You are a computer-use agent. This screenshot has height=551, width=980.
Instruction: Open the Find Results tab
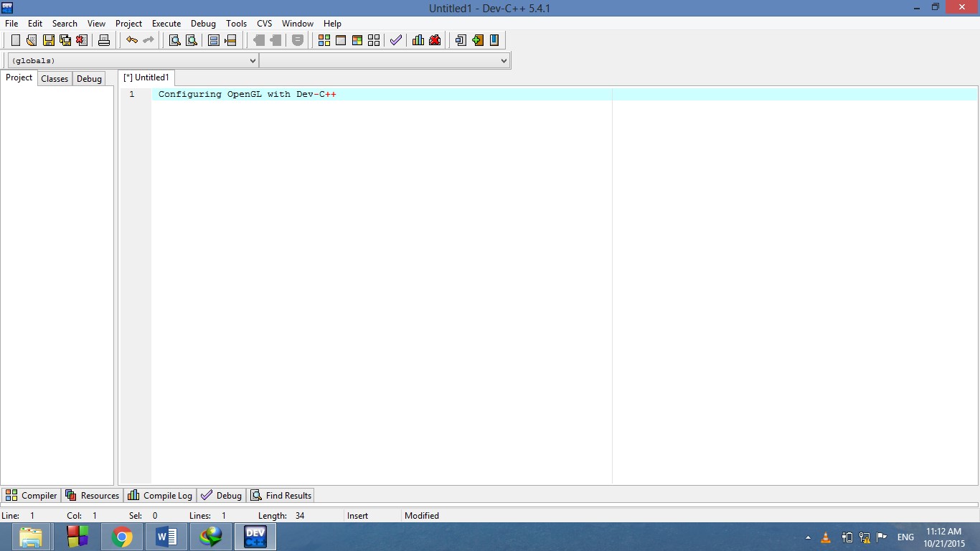tap(281, 496)
